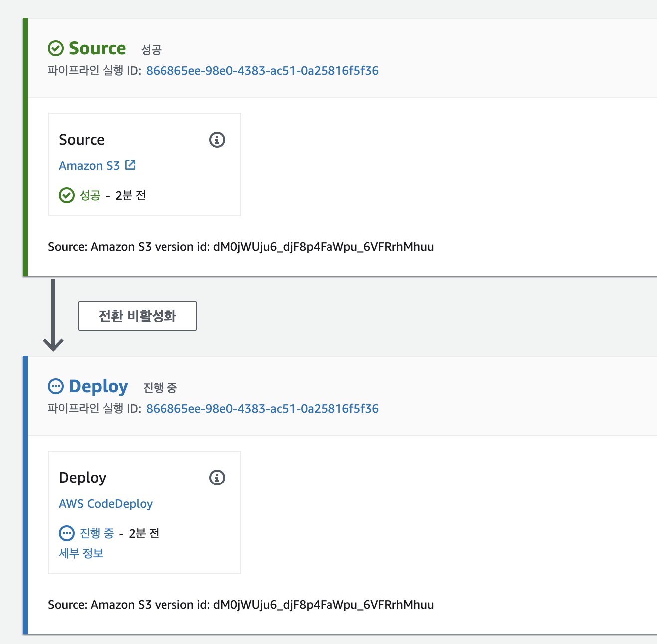Click the green 성공 status in Source card
657x644 pixels.
tap(90, 195)
